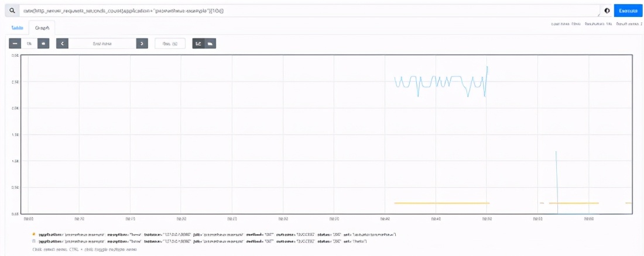This screenshot has height=256, width=644.
Task: Select the line chart display icon
Action: pyautogui.click(x=198, y=43)
